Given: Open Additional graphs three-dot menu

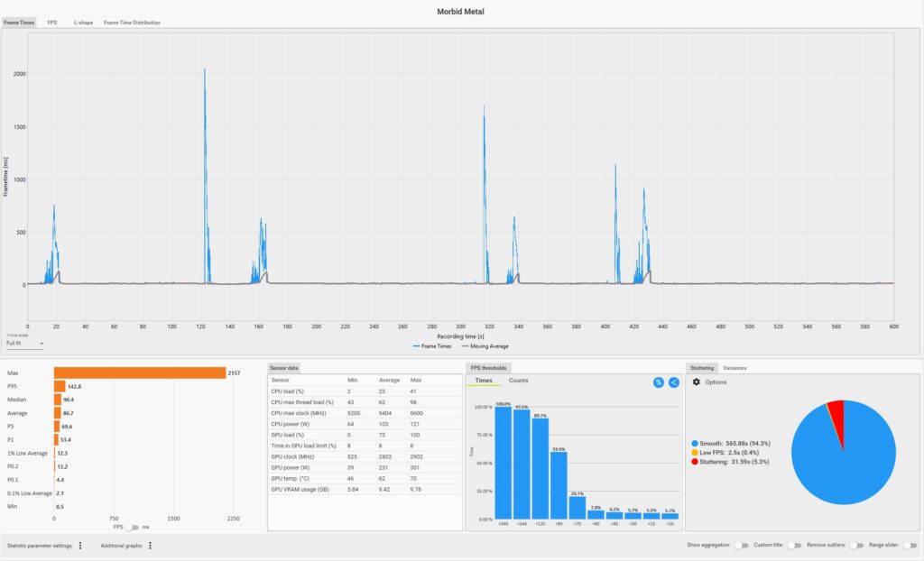Looking at the screenshot, I should coord(151,546).
